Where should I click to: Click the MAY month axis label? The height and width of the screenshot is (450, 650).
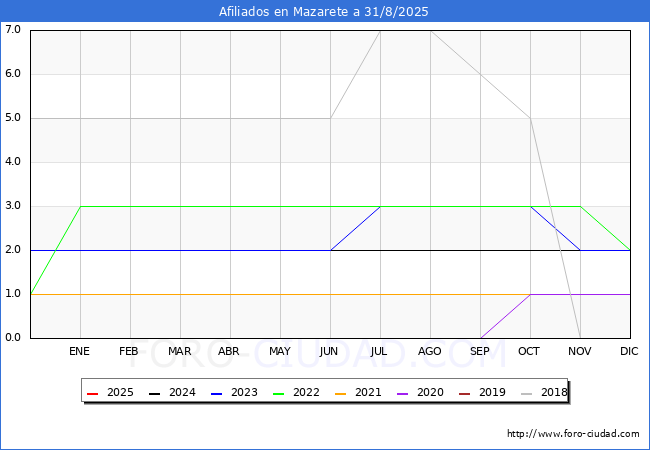[280, 351]
